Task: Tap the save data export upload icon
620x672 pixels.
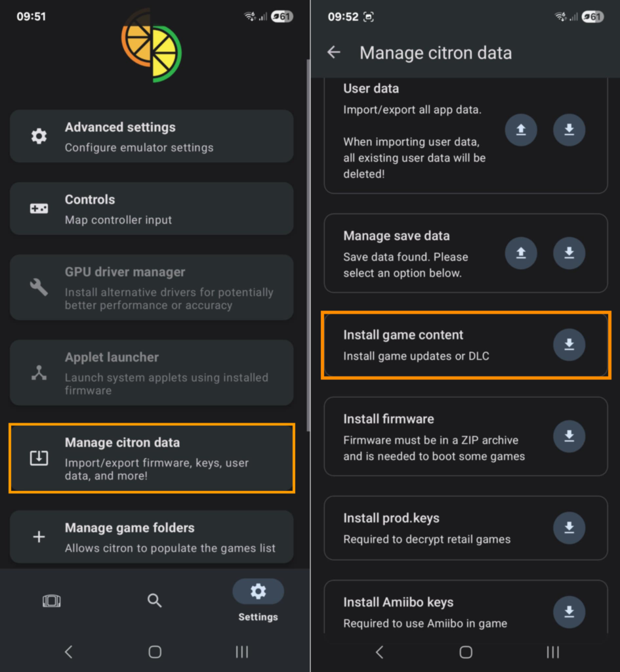Action: [x=521, y=253]
